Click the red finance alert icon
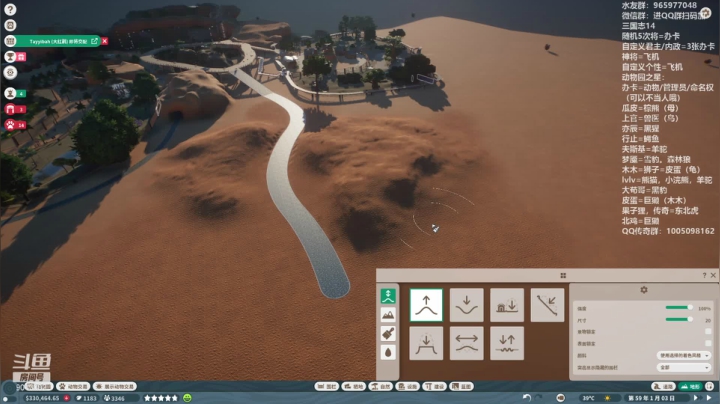Viewport: 720px width, 404px height. pyautogui.click(x=67, y=398)
